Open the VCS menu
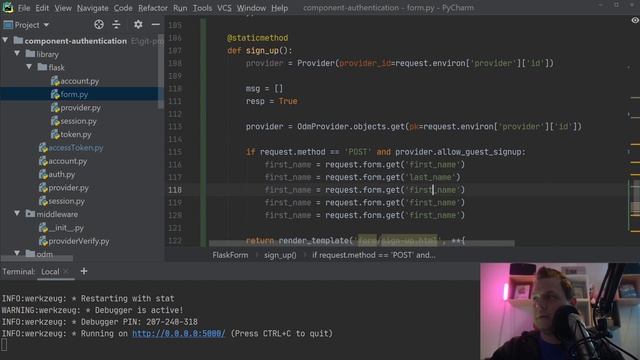The image size is (640, 360). (x=224, y=8)
